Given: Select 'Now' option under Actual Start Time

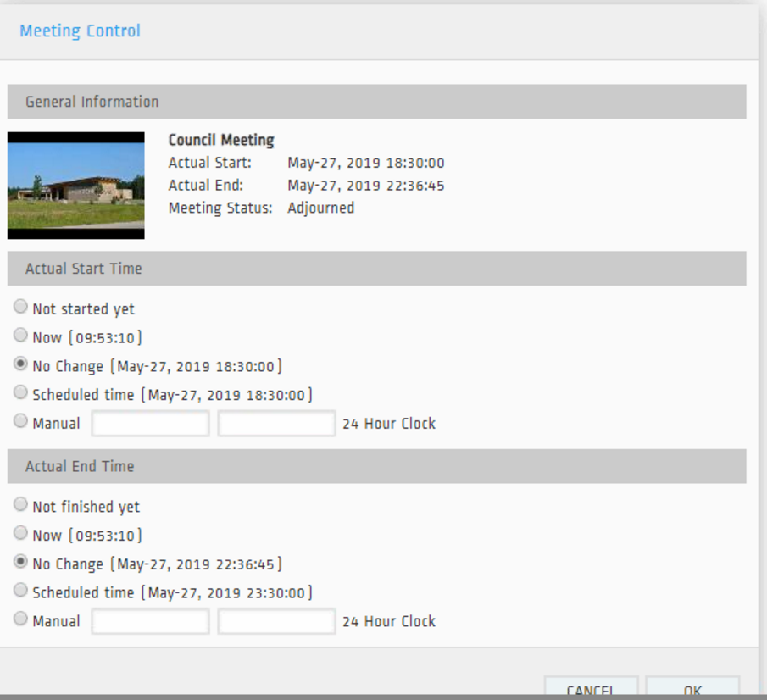Looking at the screenshot, I should coord(20,335).
